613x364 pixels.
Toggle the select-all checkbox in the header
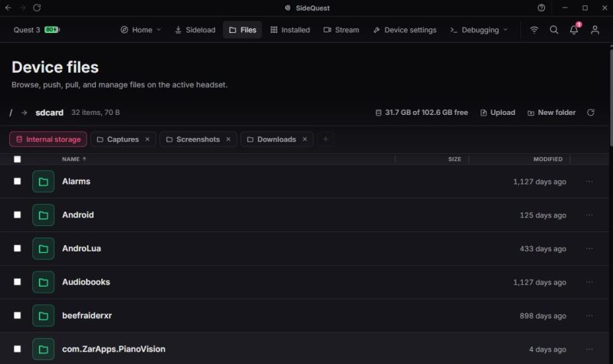pos(17,159)
